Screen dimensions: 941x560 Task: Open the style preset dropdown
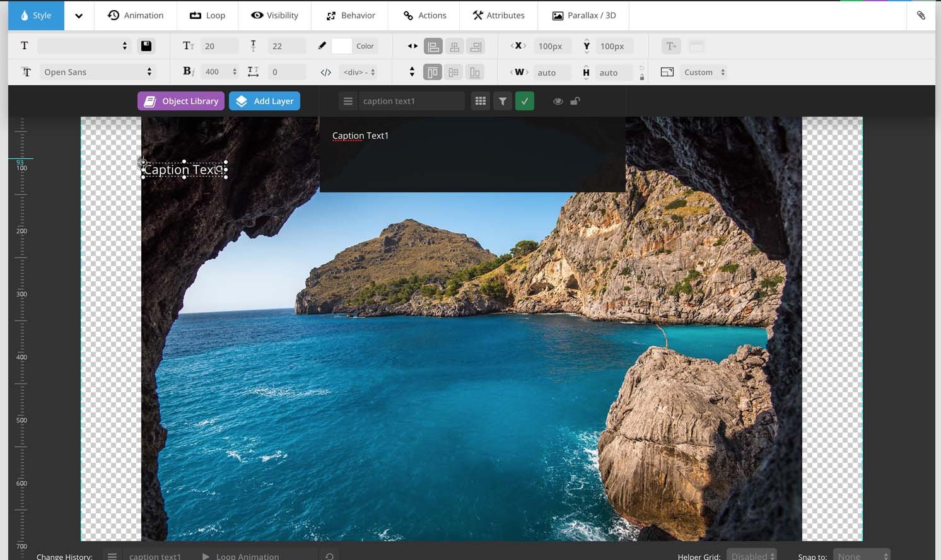(x=84, y=46)
